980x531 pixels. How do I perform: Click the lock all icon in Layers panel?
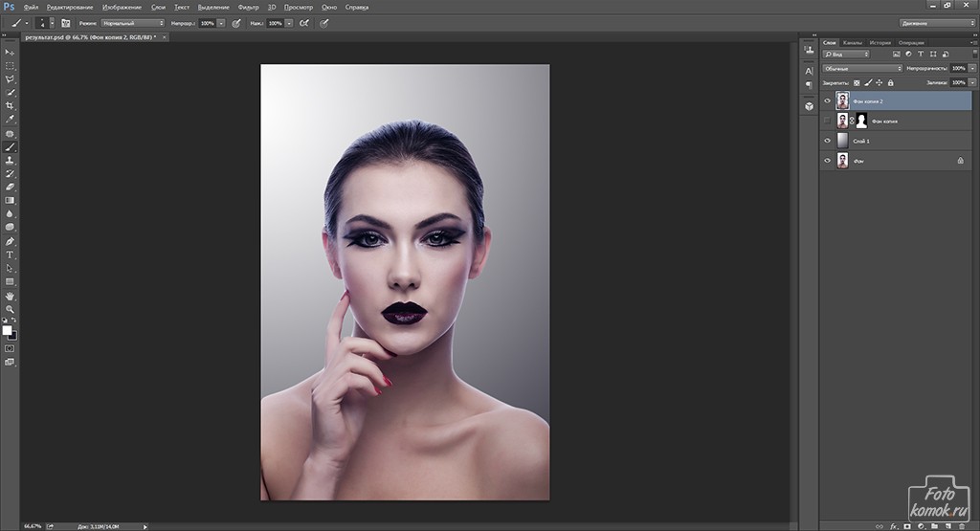891,83
